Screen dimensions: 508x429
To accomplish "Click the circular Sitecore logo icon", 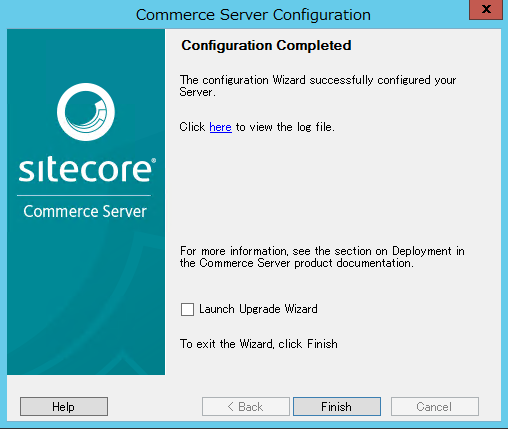I will click(86, 112).
